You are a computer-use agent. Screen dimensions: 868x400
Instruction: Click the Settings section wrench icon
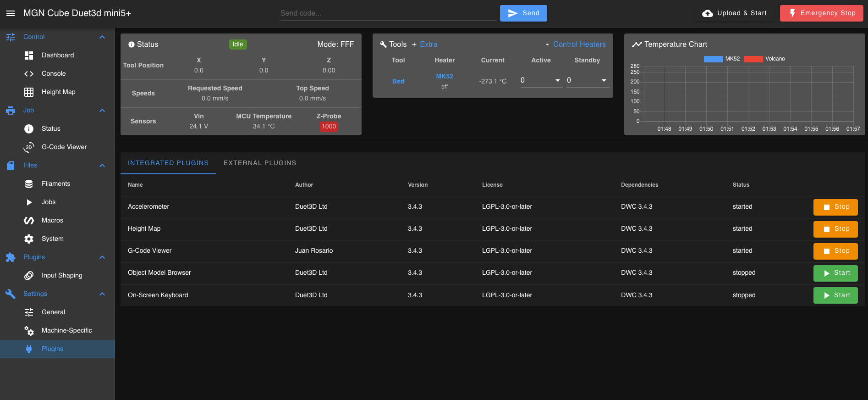11,294
